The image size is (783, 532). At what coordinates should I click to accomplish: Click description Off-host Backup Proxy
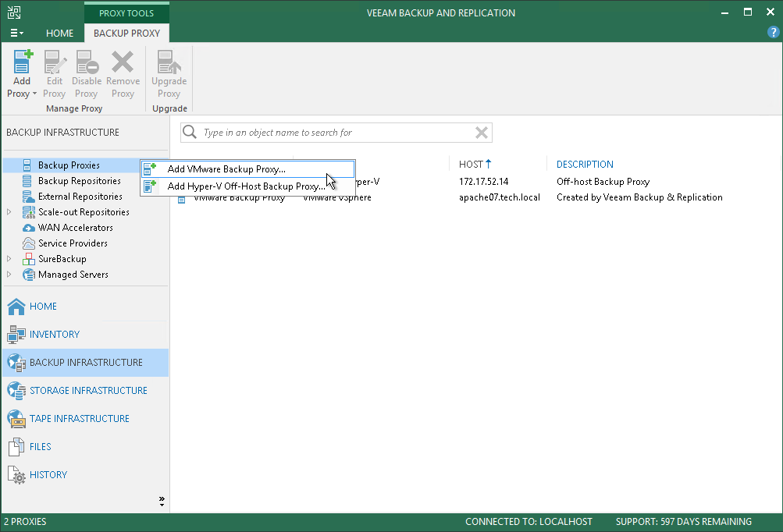[x=603, y=182]
